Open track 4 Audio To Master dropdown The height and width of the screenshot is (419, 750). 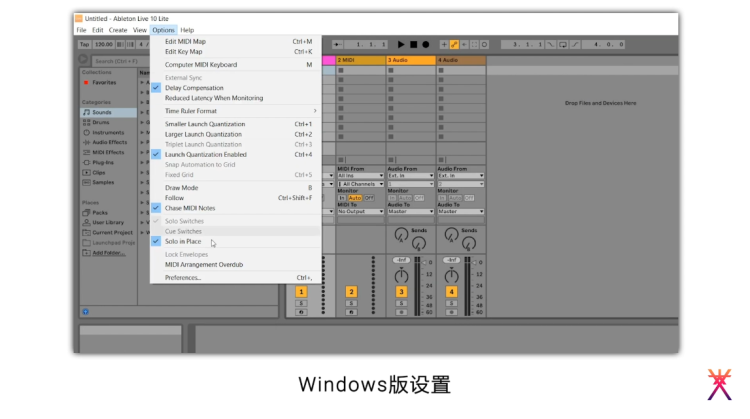pyautogui.click(x=461, y=211)
